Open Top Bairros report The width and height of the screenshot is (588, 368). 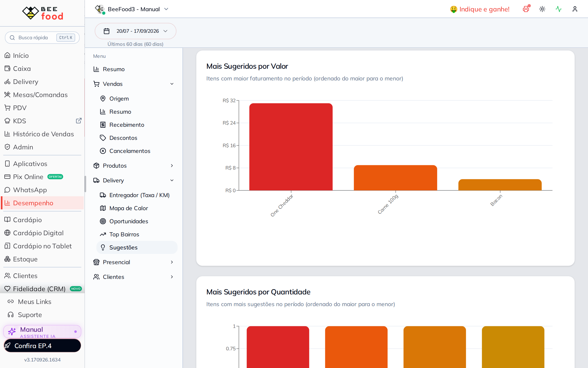137,234
